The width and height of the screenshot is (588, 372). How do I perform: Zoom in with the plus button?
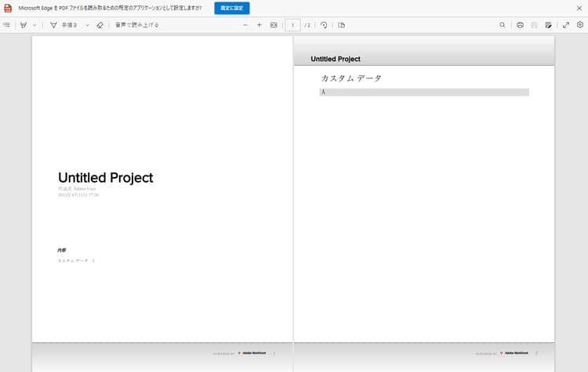click(x=260, y=25)
